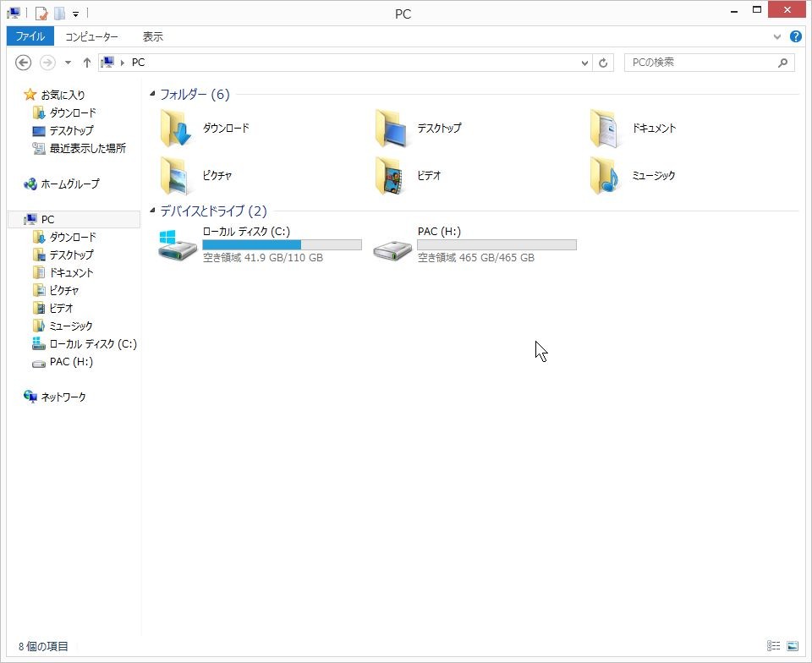Select ピクチャ in navigation pane
Viewport: 812px width, 663px height.
click(x=56, y=290)
